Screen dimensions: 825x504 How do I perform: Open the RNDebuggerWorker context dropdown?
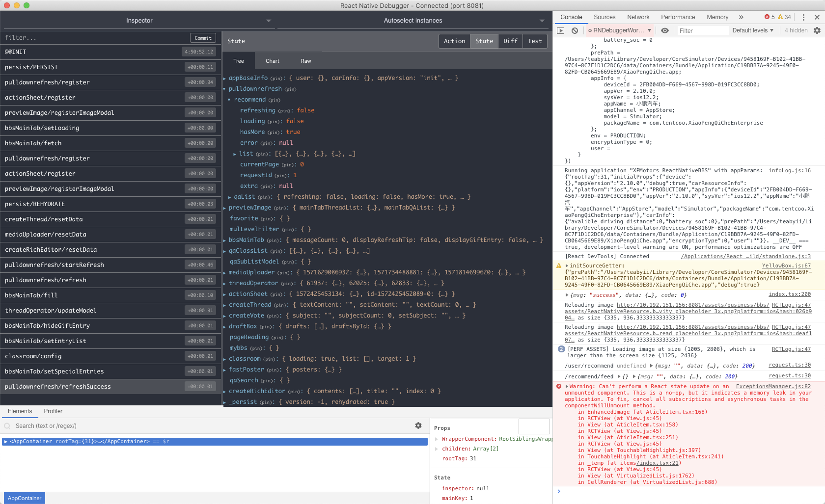point(619,30)
